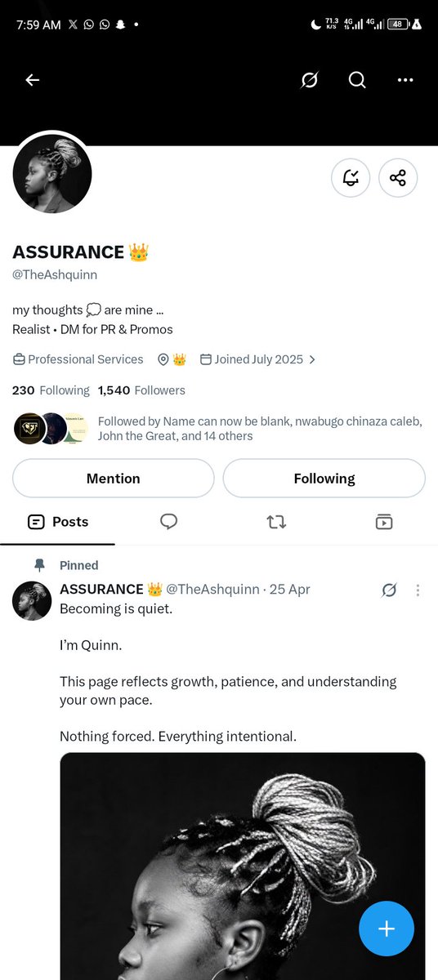The width and height of the screenshot is (438, 980).
Task: Open the Grok icon in header
Action: coord(309,80)
